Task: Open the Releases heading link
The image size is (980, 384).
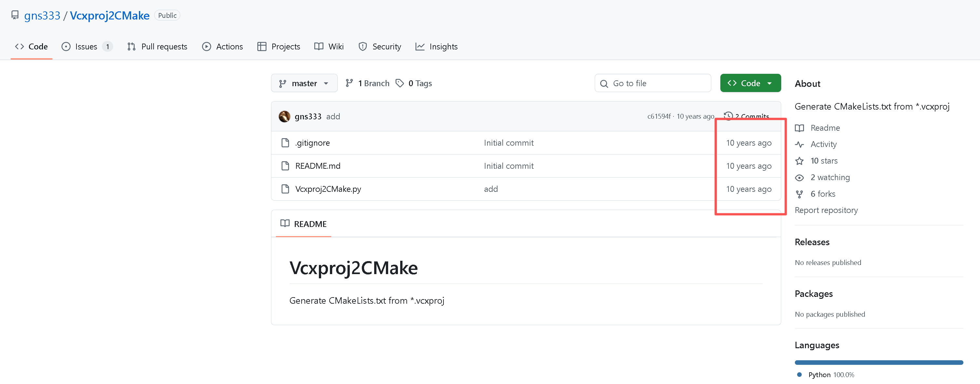Action: (x=812, y=242)
